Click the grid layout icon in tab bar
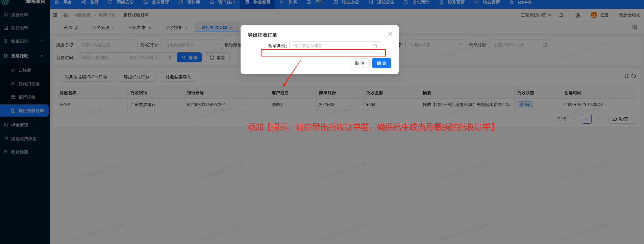 (635, 27)
